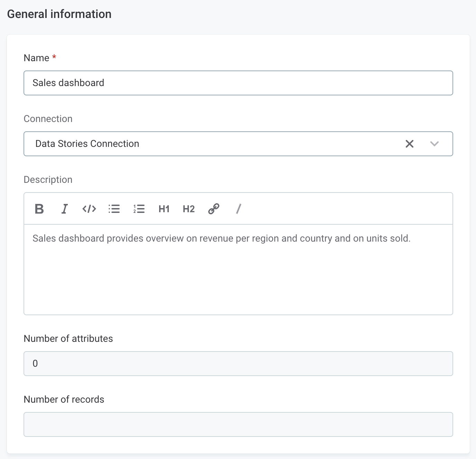
Task: Click into the Name field with Sales dashboard
Action: (238, 83)
